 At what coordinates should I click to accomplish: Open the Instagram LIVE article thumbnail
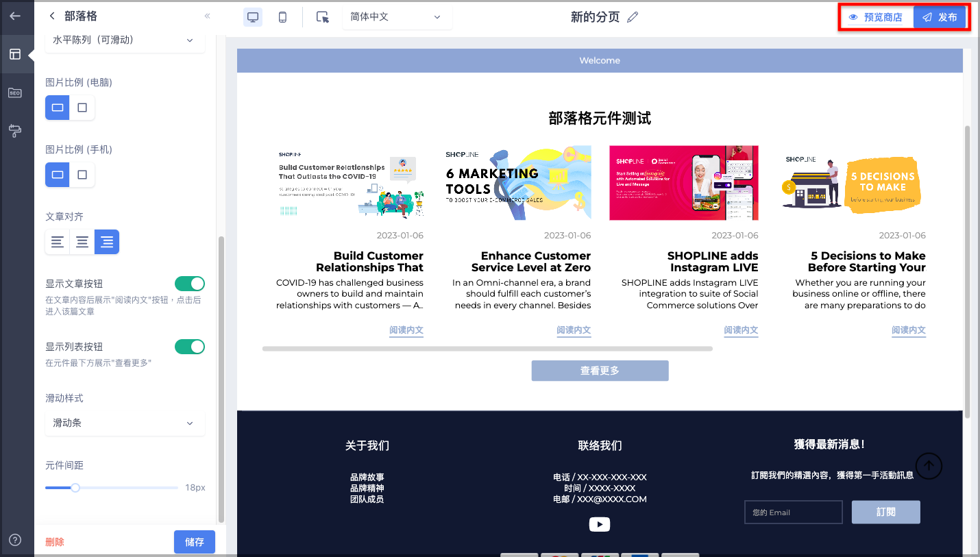click(684, 182)
